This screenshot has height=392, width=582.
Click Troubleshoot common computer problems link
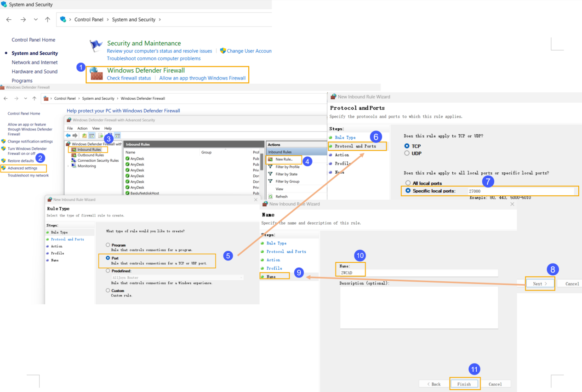coord(154,58)
